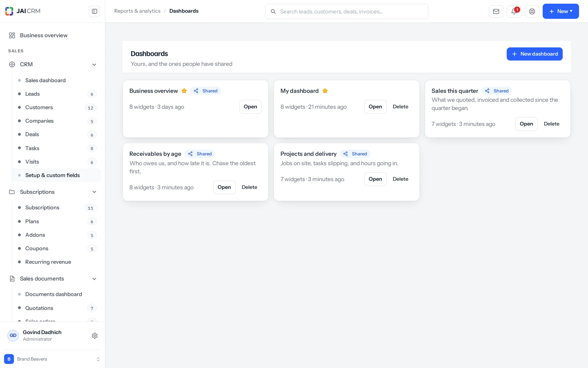Focus the search leads, customers field
Image resolution: width=588 pixels, height=368 pixels.
coord(346,12)
